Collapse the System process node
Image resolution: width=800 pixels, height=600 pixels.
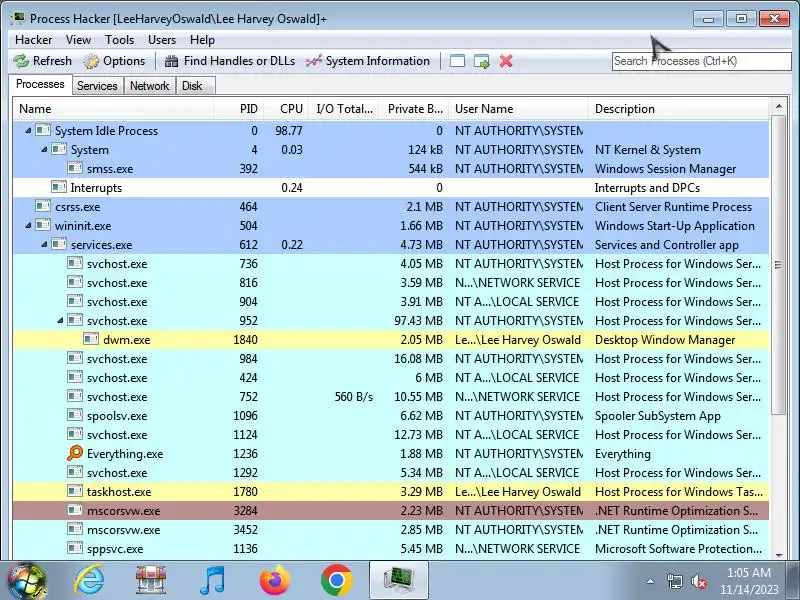44,149
